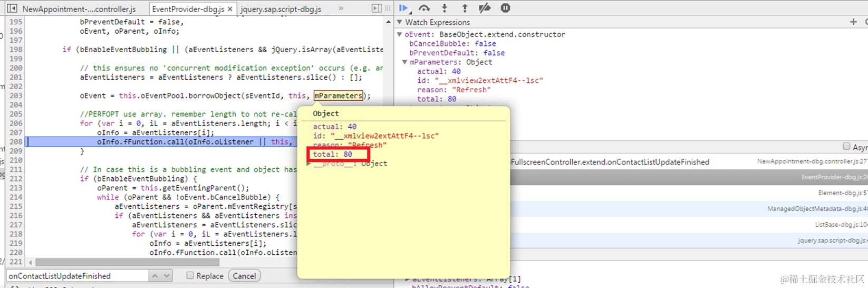Set breakpoint on line number 203

(16, 95)
